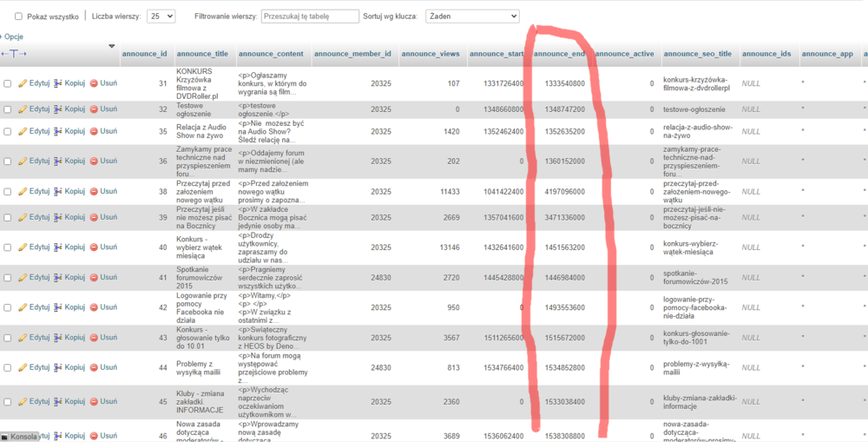Click the pencil Edytuj icon for row 31

coord(23,83)
